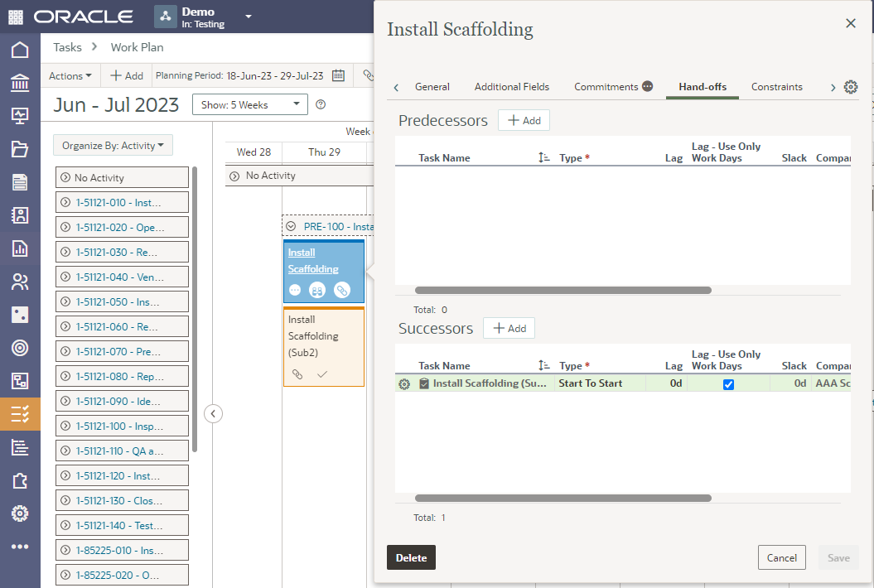Open the Tasks checklist icon in sidebar
Screen dimensions: 874x588
[20, 414]
